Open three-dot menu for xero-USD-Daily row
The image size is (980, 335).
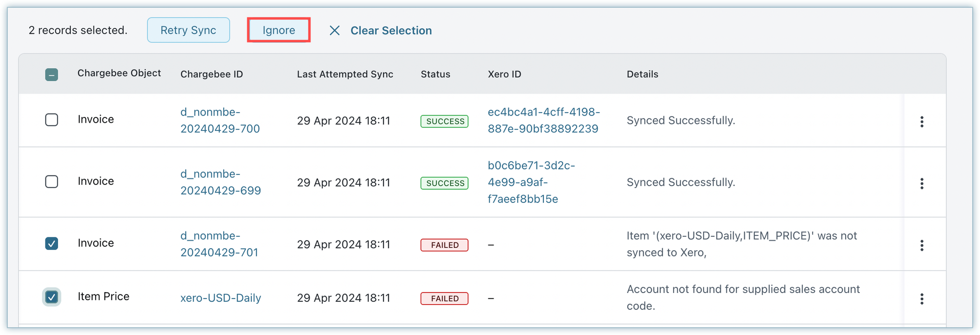922,299
